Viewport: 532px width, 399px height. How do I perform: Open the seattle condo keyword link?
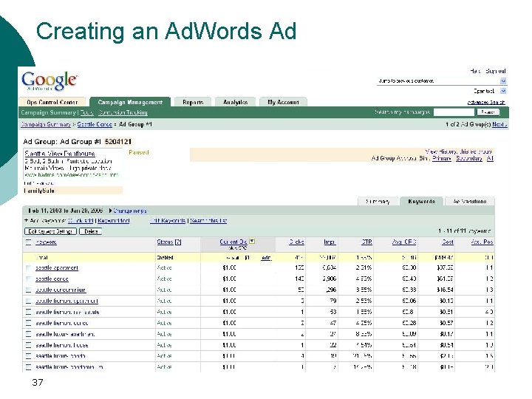pyautogui.click(x=52, y=279)
